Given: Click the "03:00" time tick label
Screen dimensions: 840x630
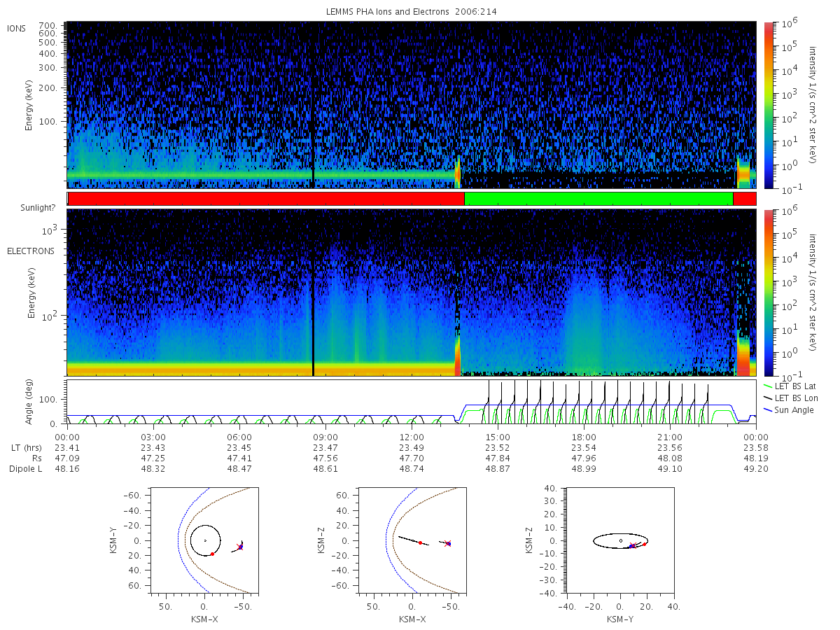Looking at the screenshot, I should [x=153, y=437].
